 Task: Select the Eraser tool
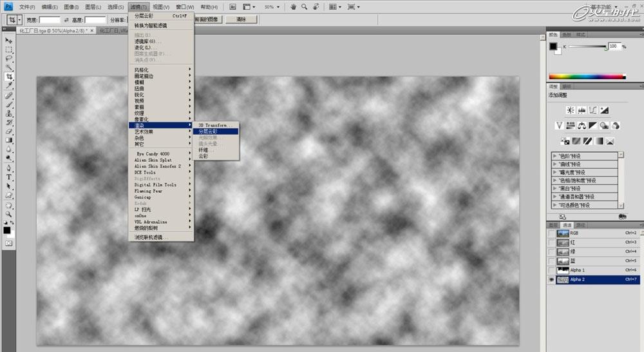click(8, 132)
